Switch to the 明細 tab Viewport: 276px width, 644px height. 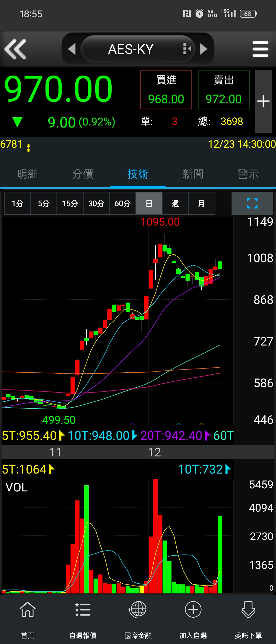coord(28,174)
